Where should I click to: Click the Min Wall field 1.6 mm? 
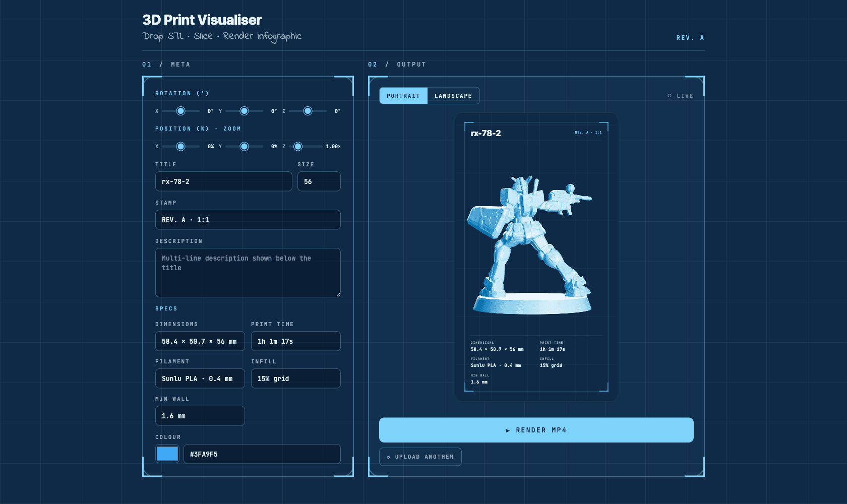(200, 416)
